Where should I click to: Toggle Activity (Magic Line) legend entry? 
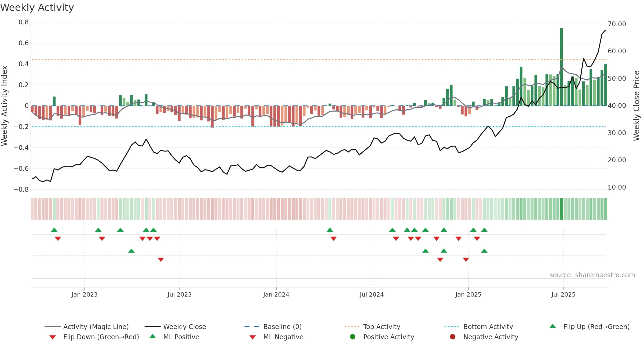(x=87, y=327)
